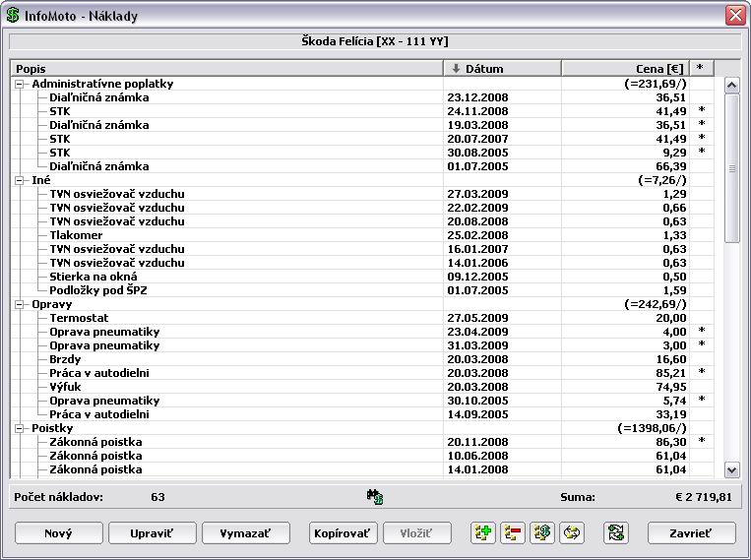The height and width of the screenshot is (560, 751).
Task: Collapse the Poistky category
Action: [x=19, y=429]
